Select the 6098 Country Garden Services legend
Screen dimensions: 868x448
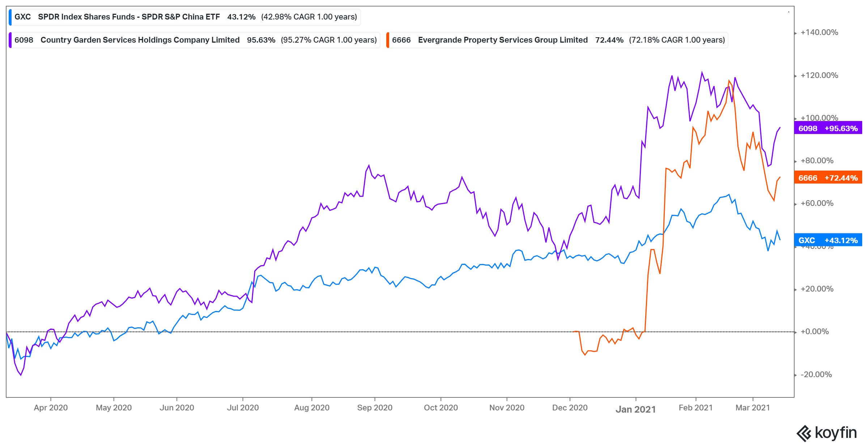pyautogui.click(x=194, y=40)
